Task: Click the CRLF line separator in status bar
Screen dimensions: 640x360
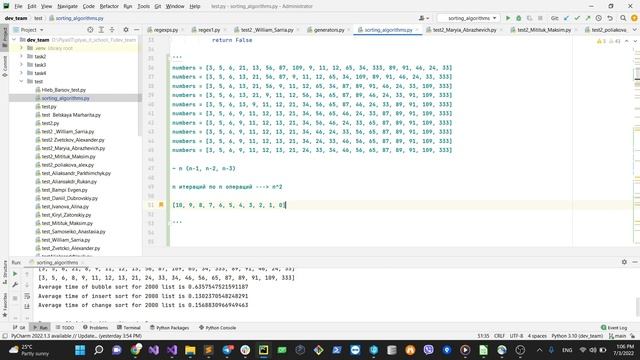Action: pos(499,336)
